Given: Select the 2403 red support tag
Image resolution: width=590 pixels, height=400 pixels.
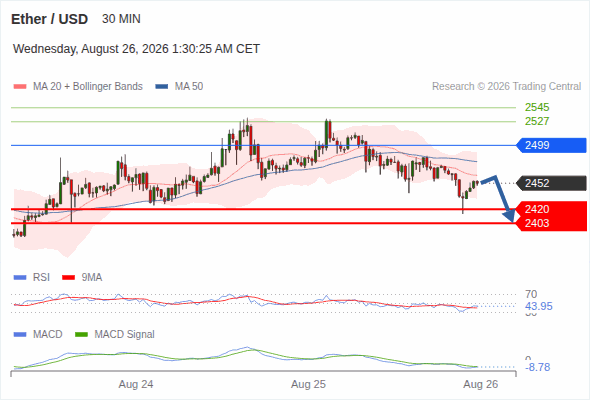Looking at the screenshot, I should tap(551, 224).
